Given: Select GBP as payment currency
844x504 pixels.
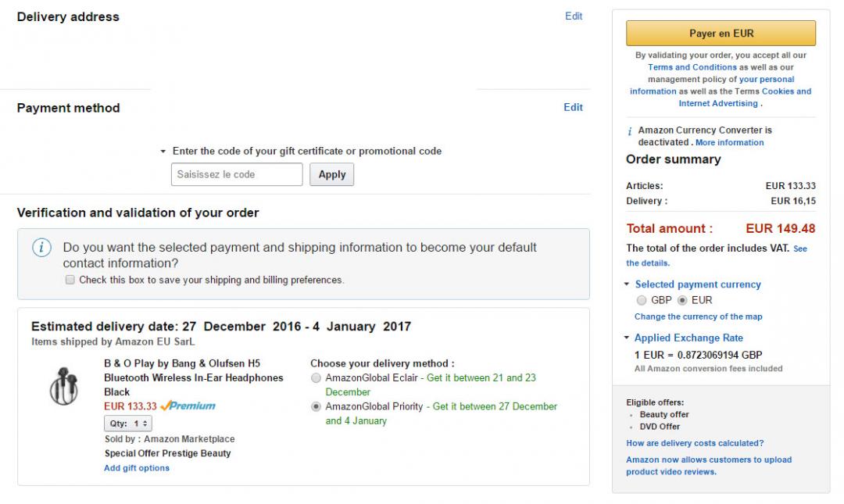Looking at the screenshot, I should coord(642,300).
